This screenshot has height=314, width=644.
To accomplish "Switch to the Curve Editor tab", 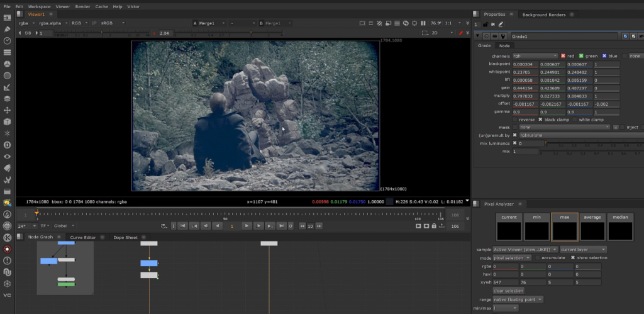I will pyautogui.click(x=83, y=237).
